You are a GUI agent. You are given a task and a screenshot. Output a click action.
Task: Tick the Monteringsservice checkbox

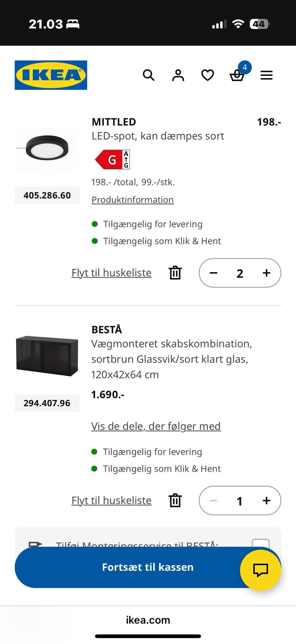(261, 543)
